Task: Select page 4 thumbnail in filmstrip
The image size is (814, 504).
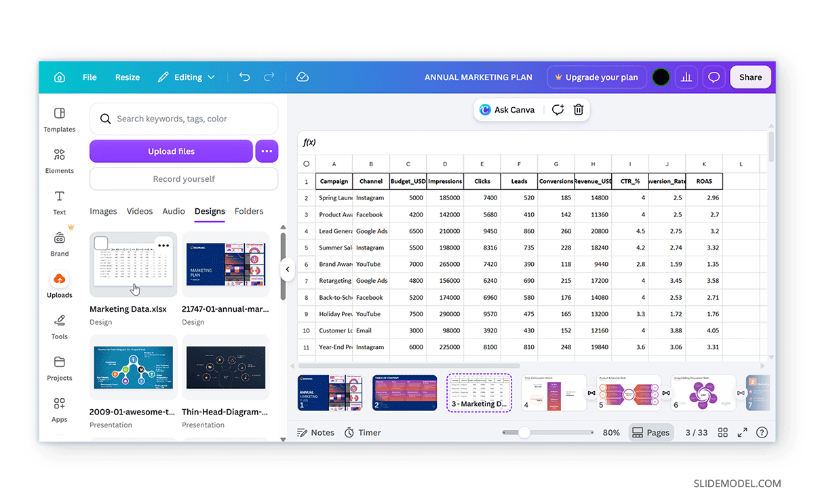Action: (554, 393)
